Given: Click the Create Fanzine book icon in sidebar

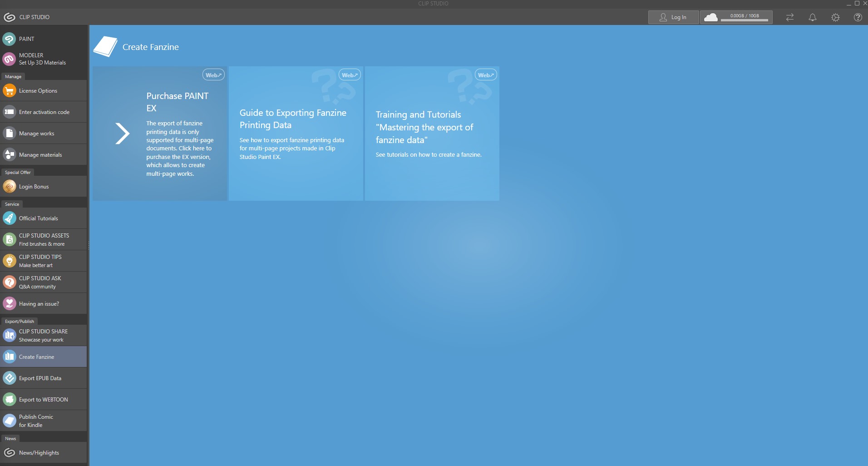Looking at the screenshot, I should (x=9, y=357).
